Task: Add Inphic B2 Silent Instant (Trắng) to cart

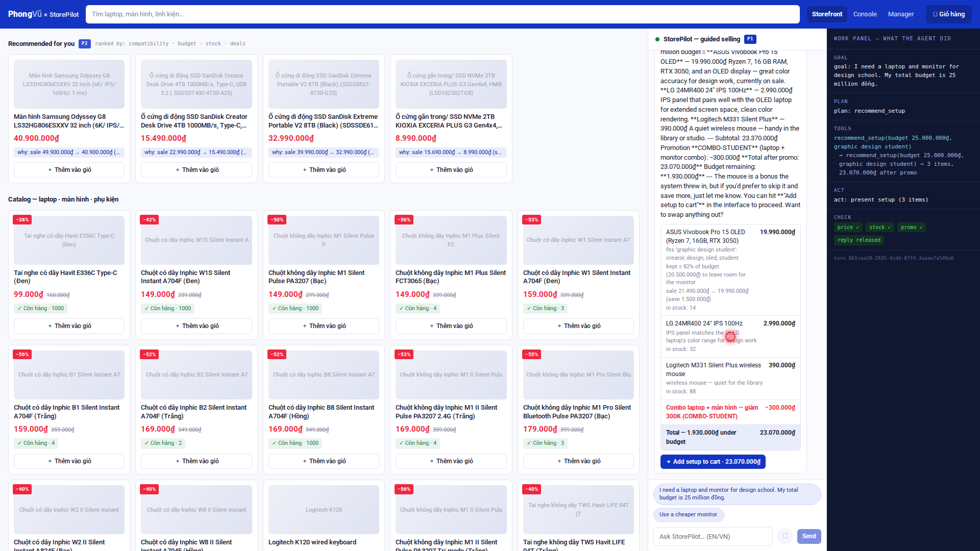Action: pyautogui.click(x=197, y=461)
